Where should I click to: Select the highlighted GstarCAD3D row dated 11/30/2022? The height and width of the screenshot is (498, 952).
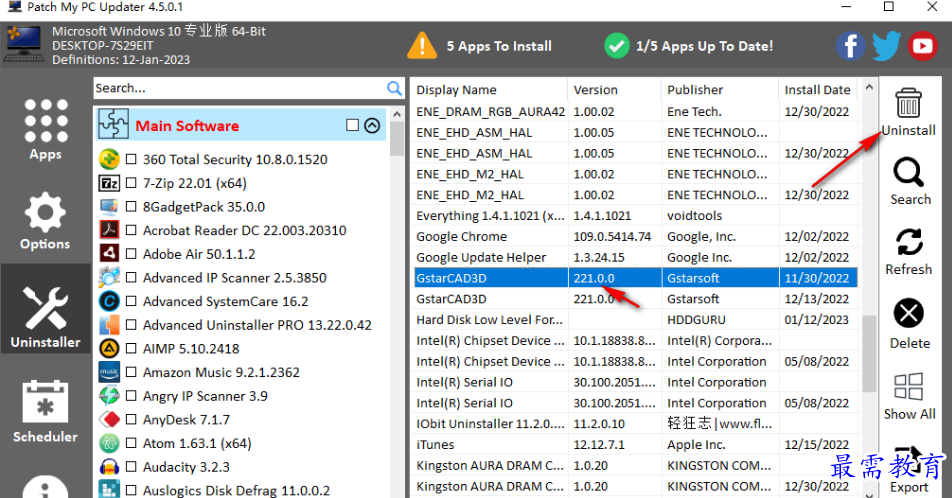point(636,278)
